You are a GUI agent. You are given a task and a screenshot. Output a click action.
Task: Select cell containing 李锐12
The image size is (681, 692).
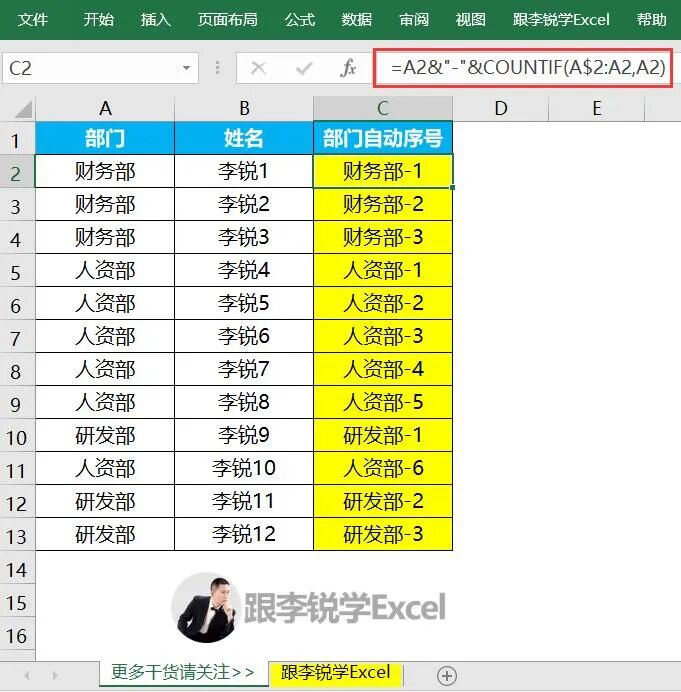point(244,534)
